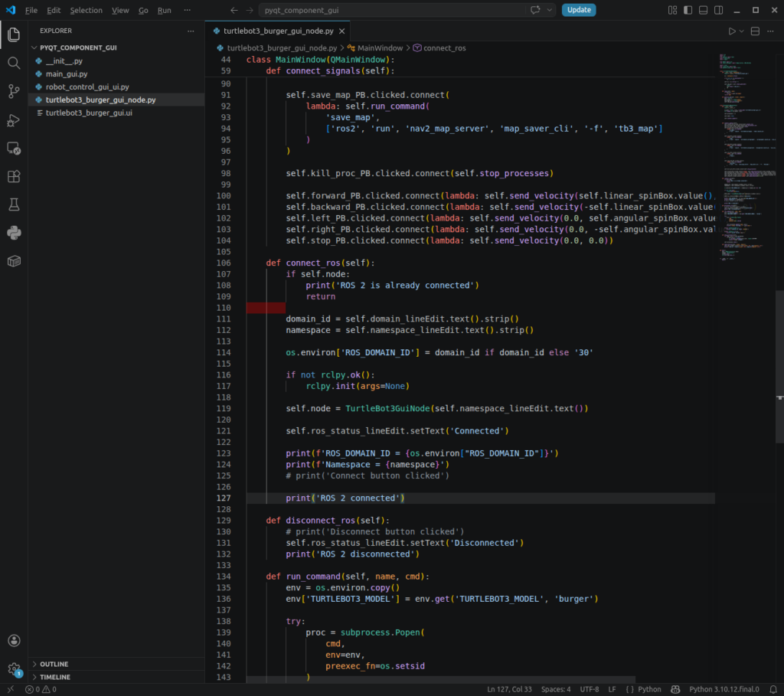Open __init__.py in explorer

[117, 60]
